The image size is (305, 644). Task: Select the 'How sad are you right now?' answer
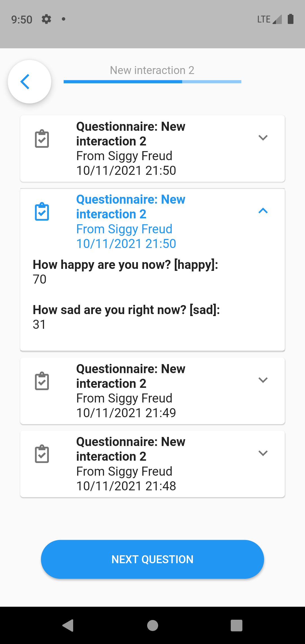[x=39, y=325]
